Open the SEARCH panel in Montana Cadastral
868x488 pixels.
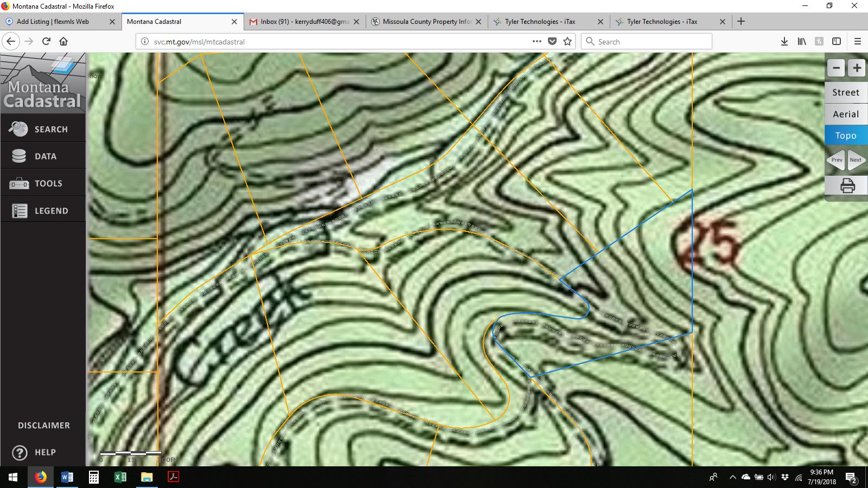tap(43, 129)
